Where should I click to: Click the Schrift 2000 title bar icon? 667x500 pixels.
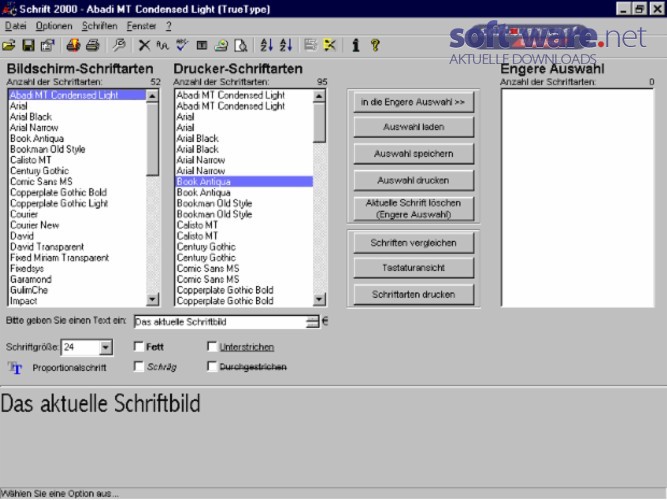(9, 9)
